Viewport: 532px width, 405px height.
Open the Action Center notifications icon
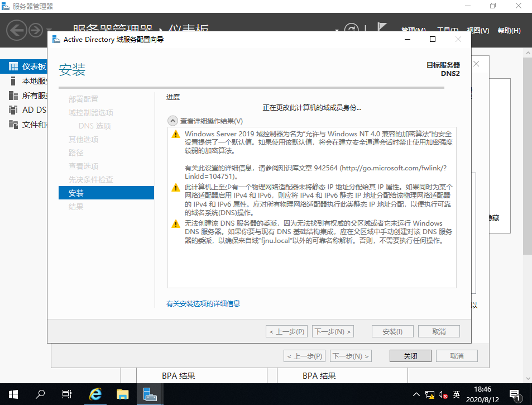[515, 394]
